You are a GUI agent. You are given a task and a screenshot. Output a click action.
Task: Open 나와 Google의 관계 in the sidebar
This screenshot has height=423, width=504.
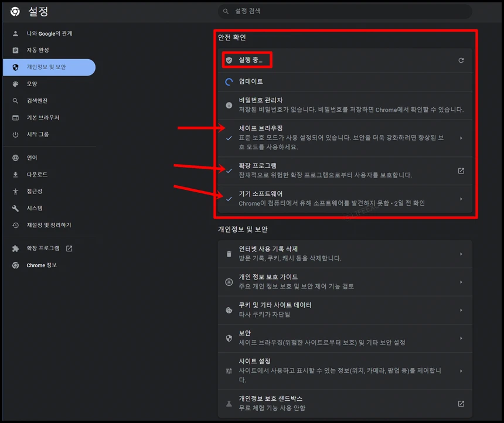coord(49,33)
